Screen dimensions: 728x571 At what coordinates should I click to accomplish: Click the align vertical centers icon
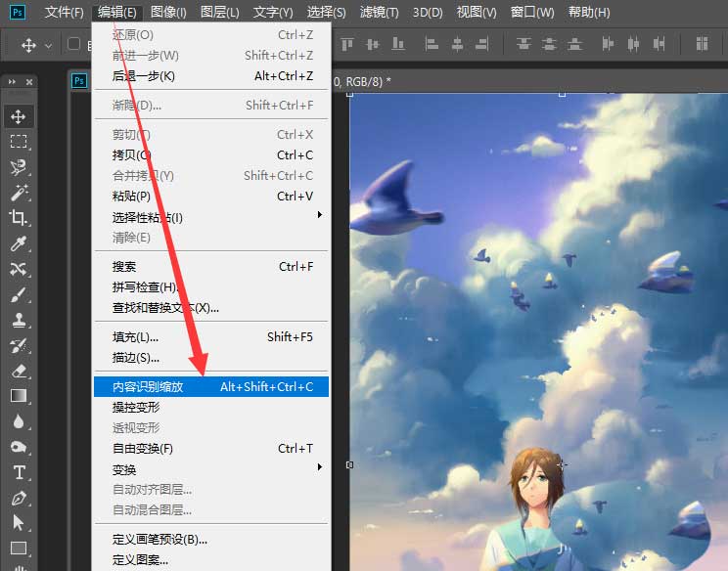[x=373, y=44]
